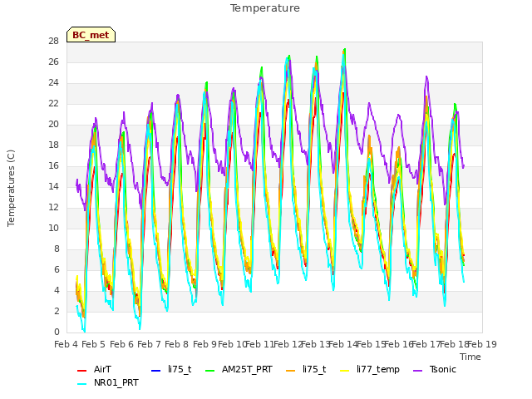
Task: Toggle the li77_temp legend label
Action: [x=378, y=369]
